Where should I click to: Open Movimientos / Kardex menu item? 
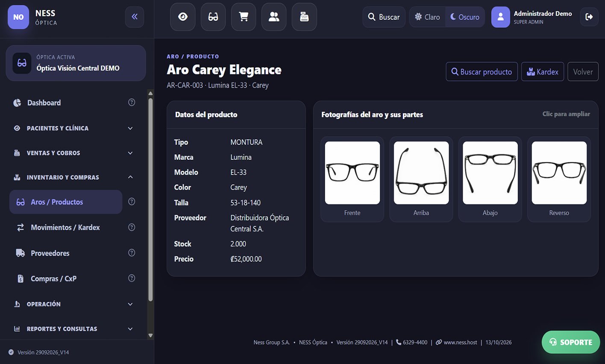point(66,227)
